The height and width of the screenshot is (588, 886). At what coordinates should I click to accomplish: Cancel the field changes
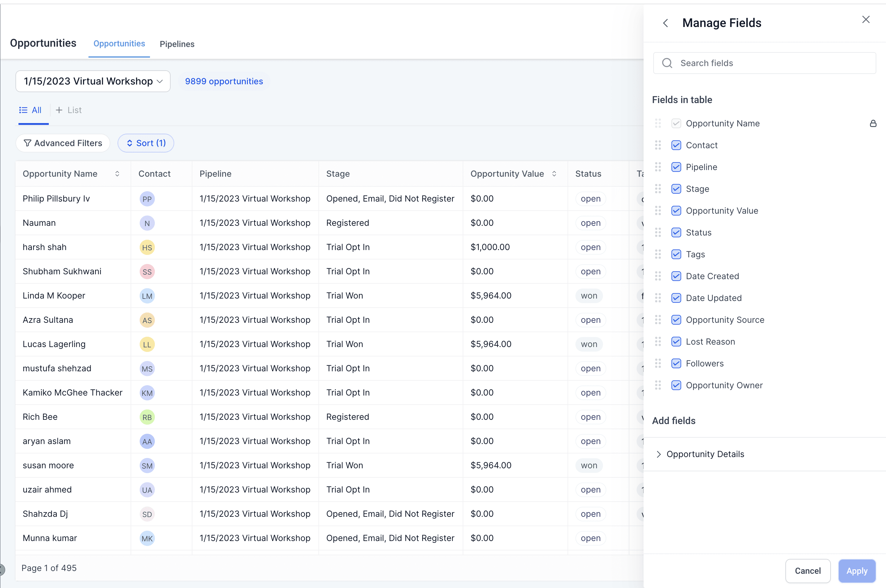coord(808,571)
